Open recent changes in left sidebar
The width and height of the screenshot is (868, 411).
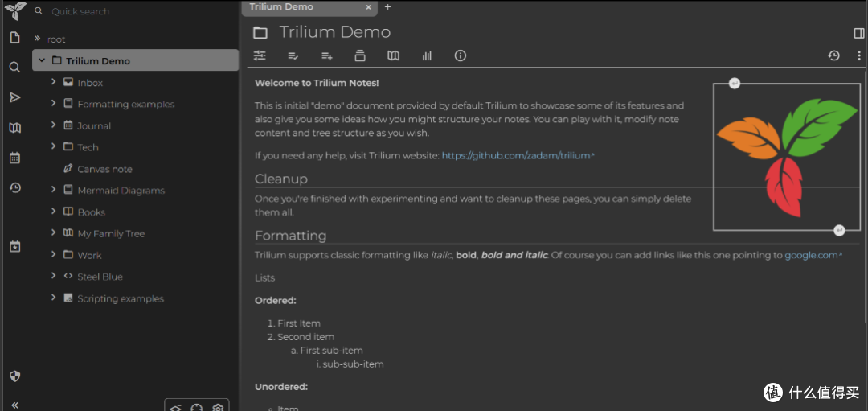(x=15, y=187)
